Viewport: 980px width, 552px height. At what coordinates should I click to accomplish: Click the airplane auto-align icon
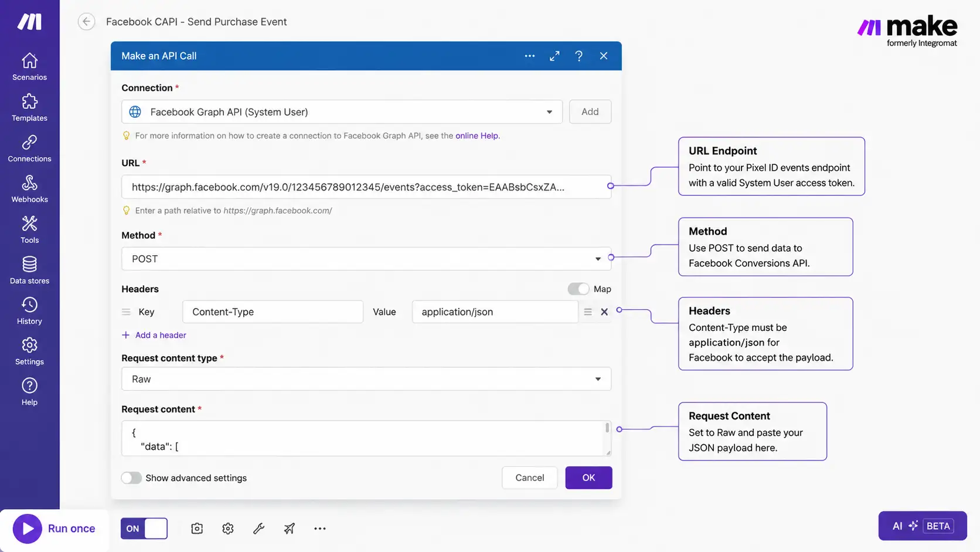(x=290, y=529)
